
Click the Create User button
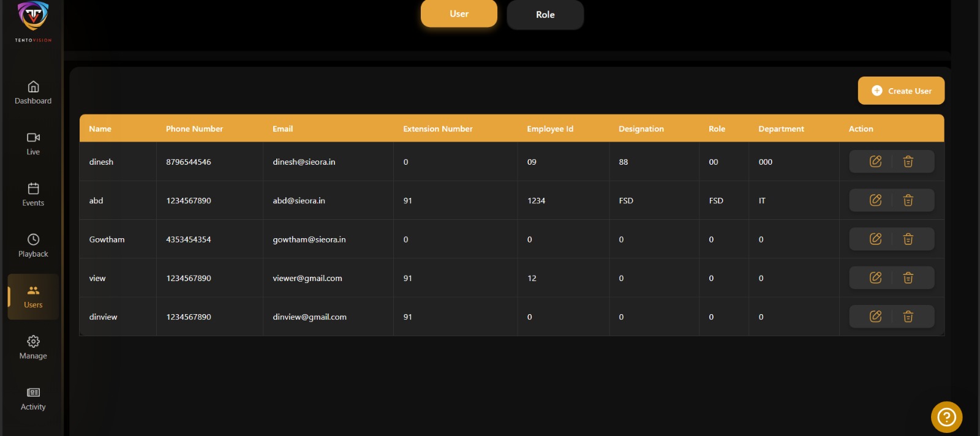click(901, 91)
